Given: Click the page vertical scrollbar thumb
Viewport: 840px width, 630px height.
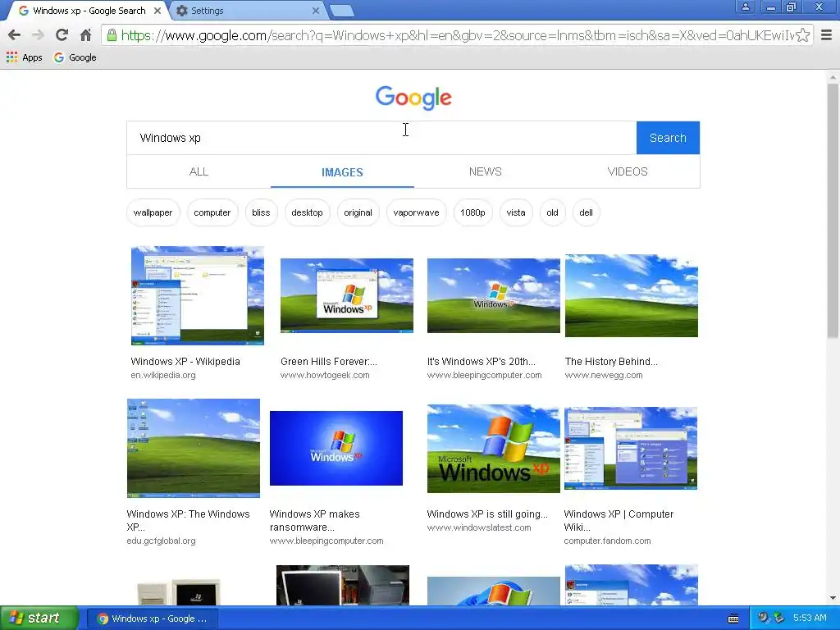Looking at the screenshot, I should coord(833,211).
